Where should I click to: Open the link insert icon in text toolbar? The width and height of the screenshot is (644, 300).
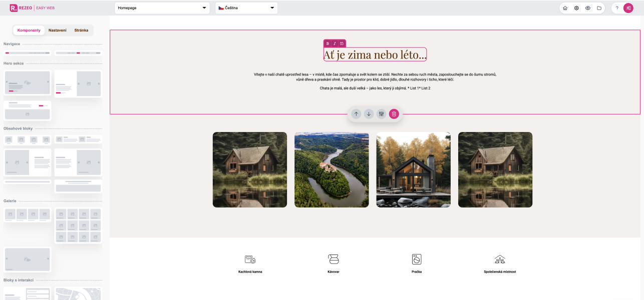(x=341, y=43)
